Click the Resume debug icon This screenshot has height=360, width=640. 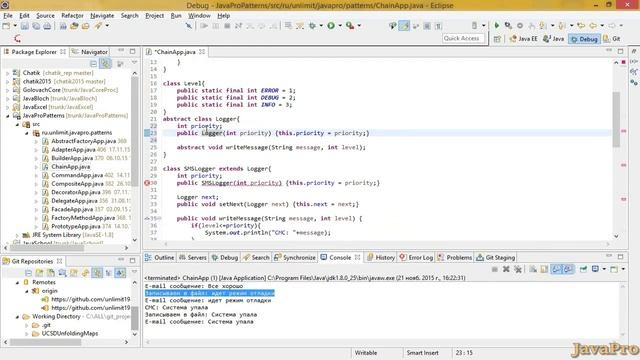point(204,26)
